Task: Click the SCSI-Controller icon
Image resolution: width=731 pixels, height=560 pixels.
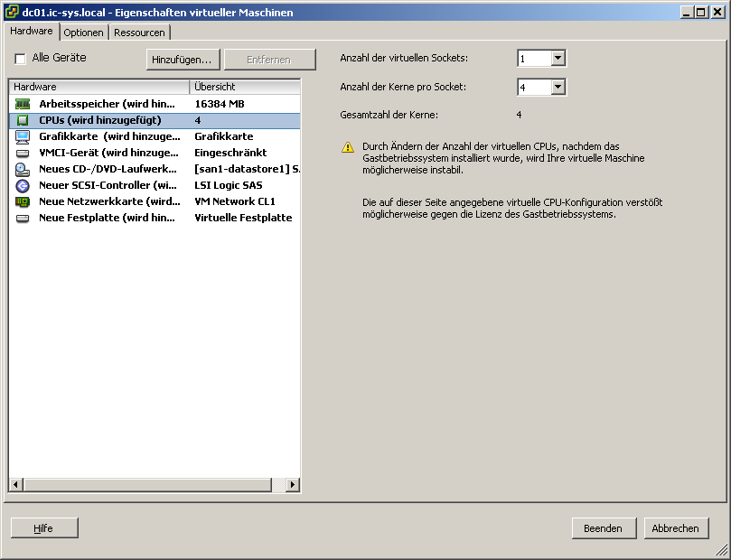Action: (x=23, y=185)
